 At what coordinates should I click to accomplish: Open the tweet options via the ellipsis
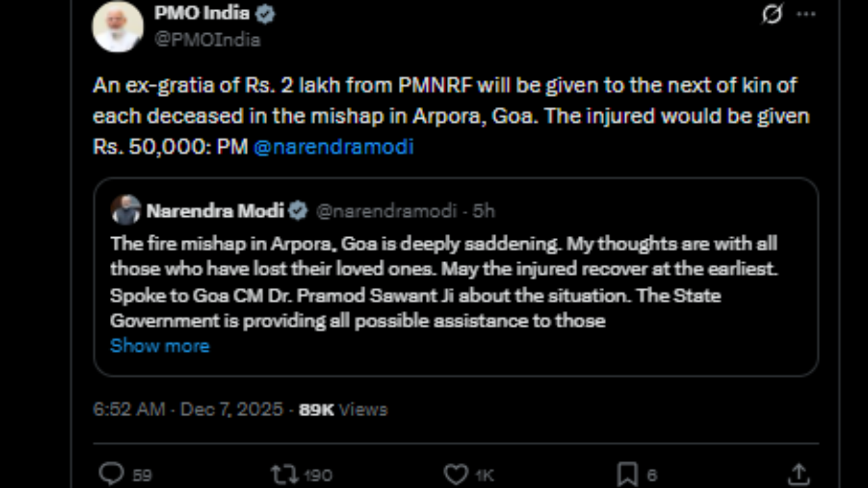pos(806,12)
